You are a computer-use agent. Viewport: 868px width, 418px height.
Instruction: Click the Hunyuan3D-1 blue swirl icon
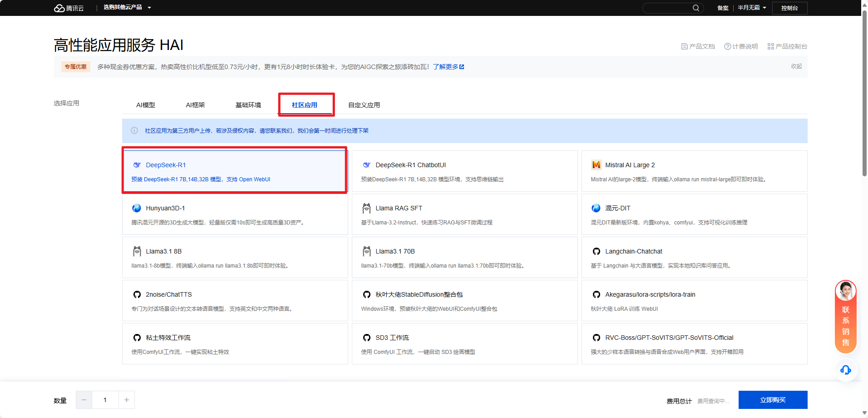tap(137, 208)
